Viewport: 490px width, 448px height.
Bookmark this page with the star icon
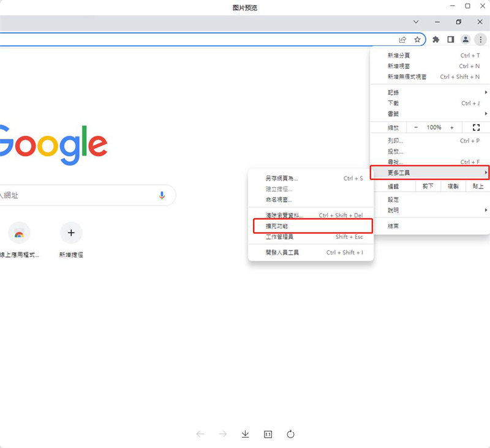[417, 40]
